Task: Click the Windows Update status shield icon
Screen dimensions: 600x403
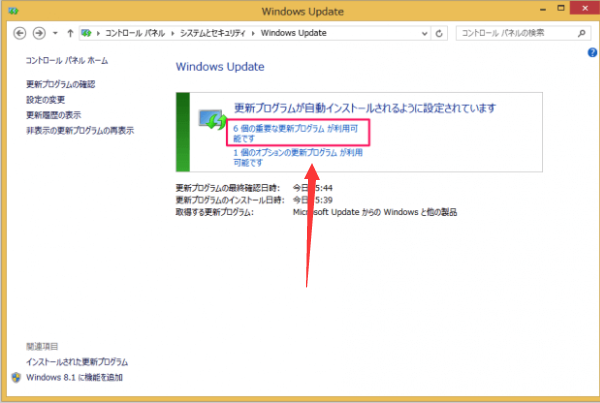Action: [x=212, y=119]
